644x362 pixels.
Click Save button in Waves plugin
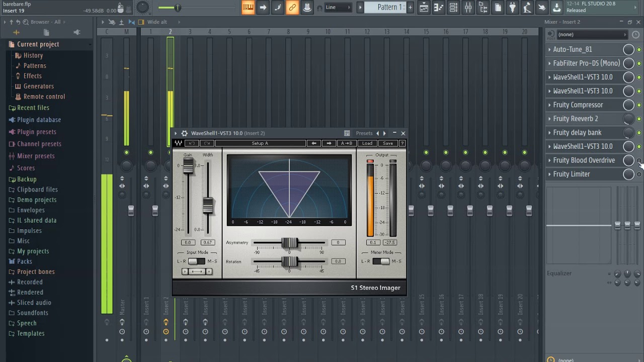387,143
